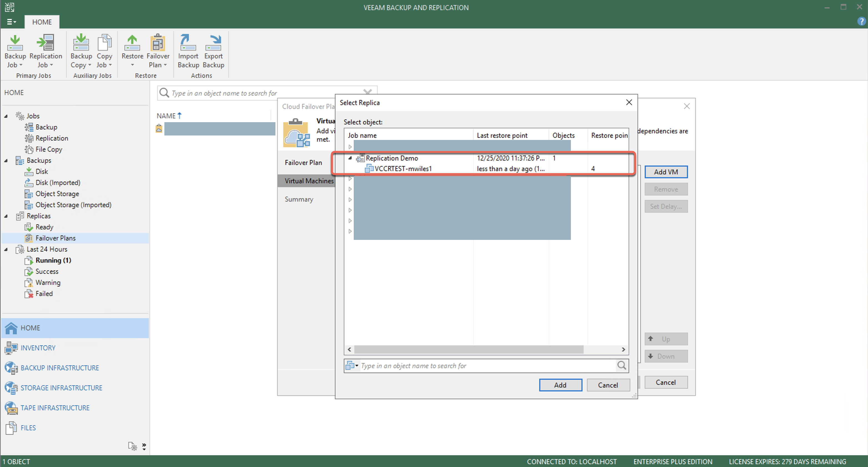
Task: Click the horizontal scrollbar in replica list
Action: (468, 349)
